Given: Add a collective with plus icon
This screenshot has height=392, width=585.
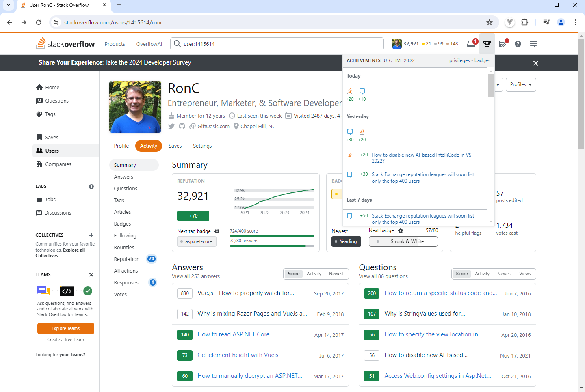Looking at the screenshot, I should (91, 235).
